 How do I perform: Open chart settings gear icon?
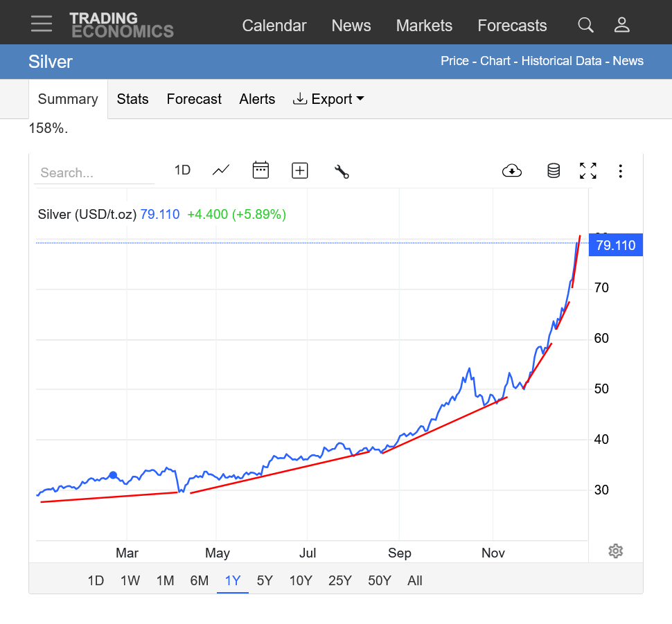point(615,551)
